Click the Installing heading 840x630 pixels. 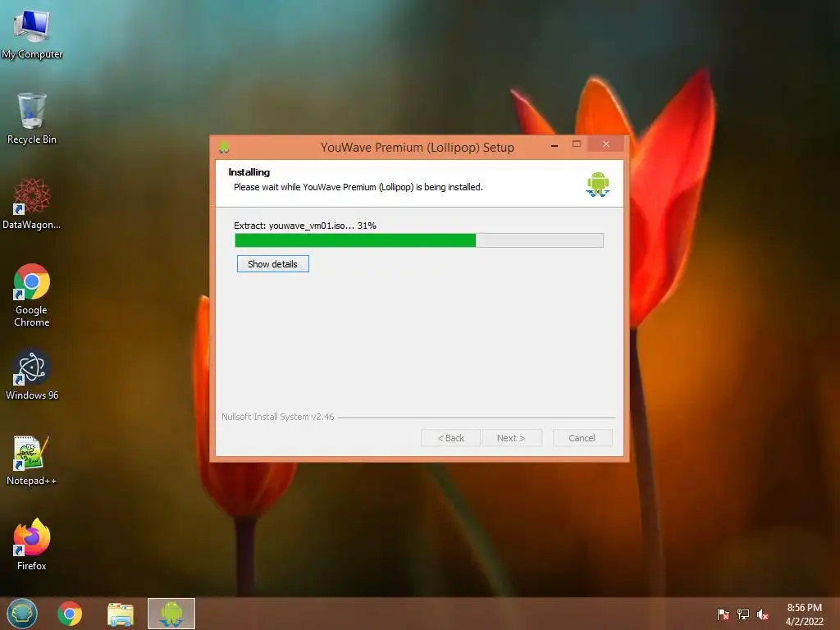[x=249, y=172]
